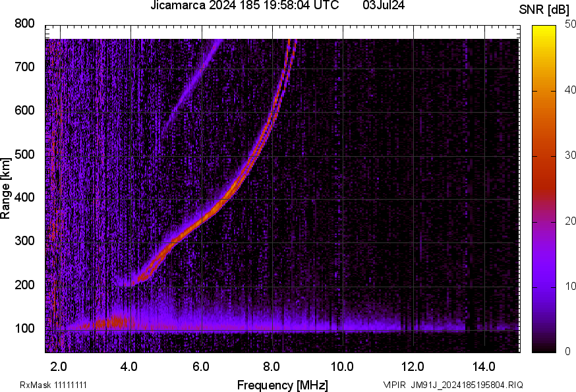Click the x-axis tick label '2.0'
Screen dimensions: 576x392
(59, 366)
